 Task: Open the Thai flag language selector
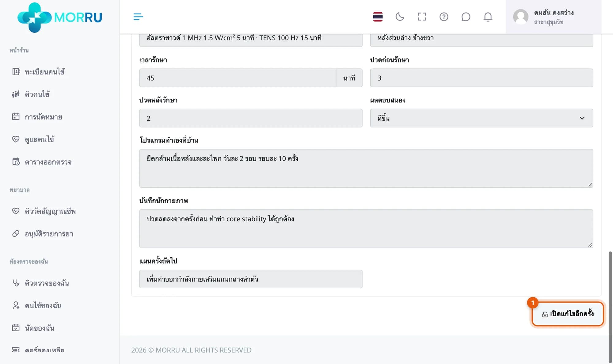[x=378, y=17]
